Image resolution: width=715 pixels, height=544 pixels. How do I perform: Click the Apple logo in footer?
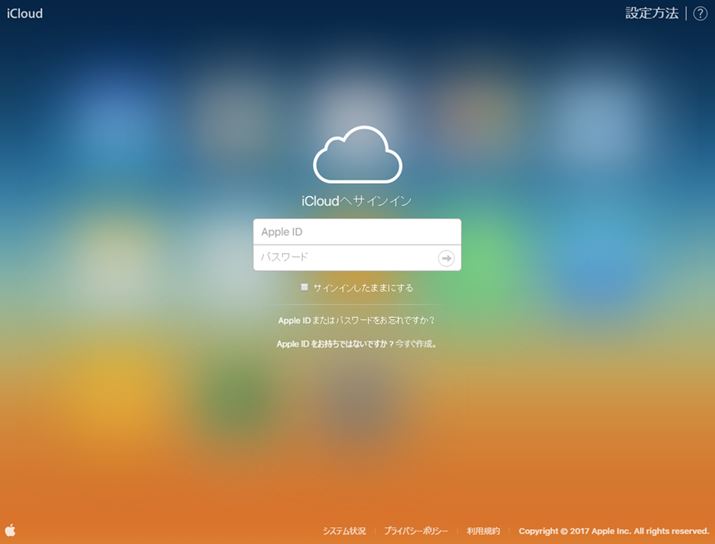[10, 530]
